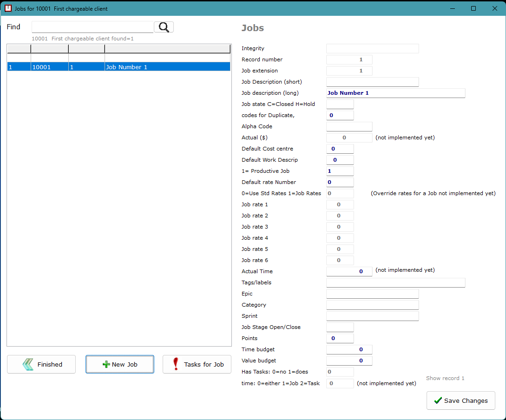
Task: Click Save Changes with the green checkmark
Action: point(460,400)
